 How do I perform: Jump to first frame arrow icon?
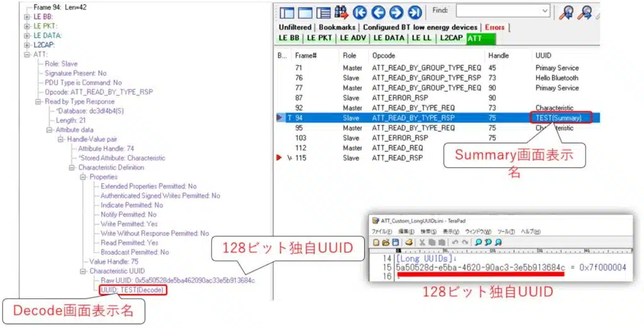click(360, 12)
